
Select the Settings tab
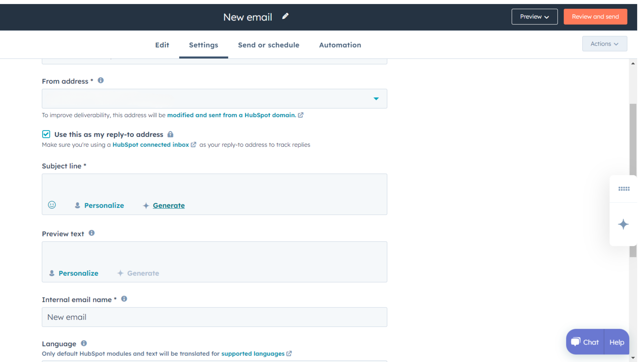click(204, 45)
